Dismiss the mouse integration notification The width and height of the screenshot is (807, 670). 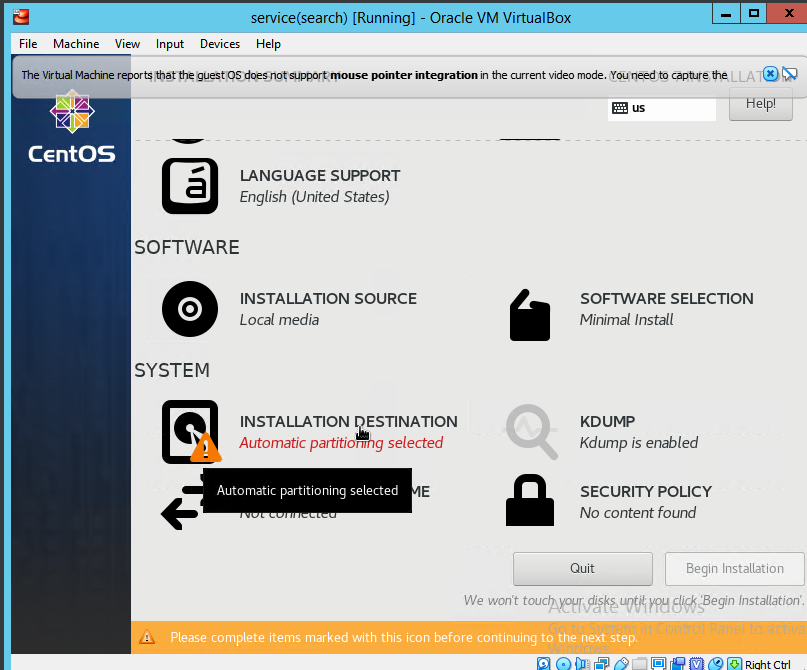coord(770,74)
